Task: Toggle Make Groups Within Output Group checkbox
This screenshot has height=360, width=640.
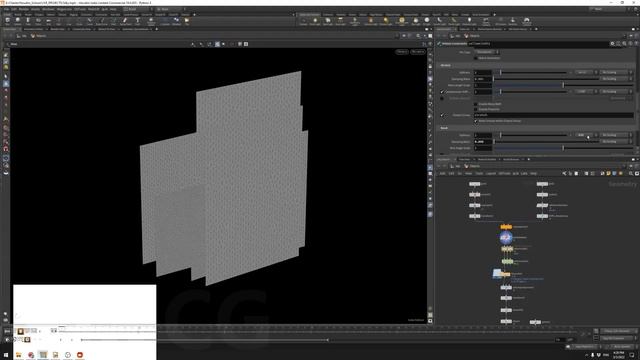Action: point(476,121)
